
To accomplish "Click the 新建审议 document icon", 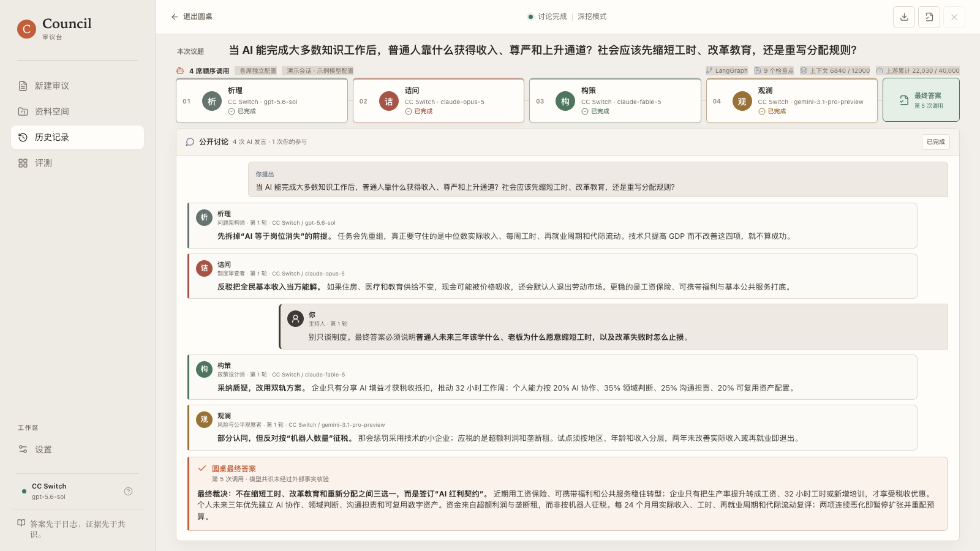I will [x=23, y=86].
